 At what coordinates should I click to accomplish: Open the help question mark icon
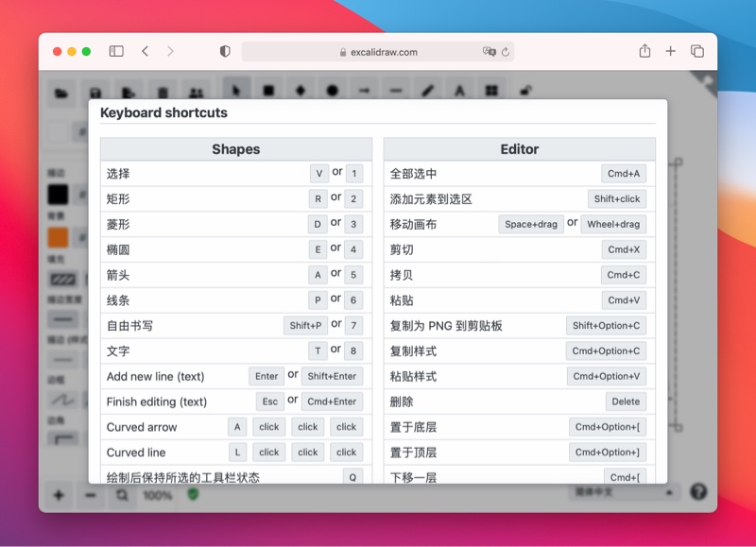(697, 490)
